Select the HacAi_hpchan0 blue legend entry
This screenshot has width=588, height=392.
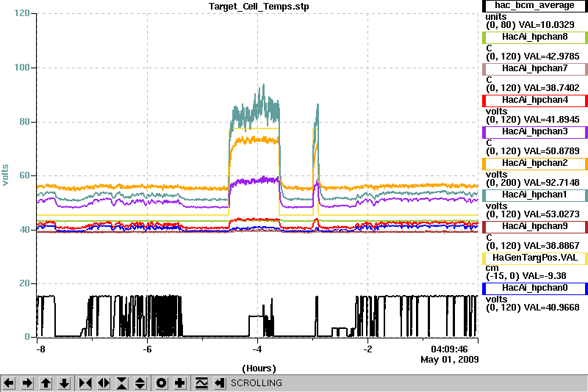point(535,288)
